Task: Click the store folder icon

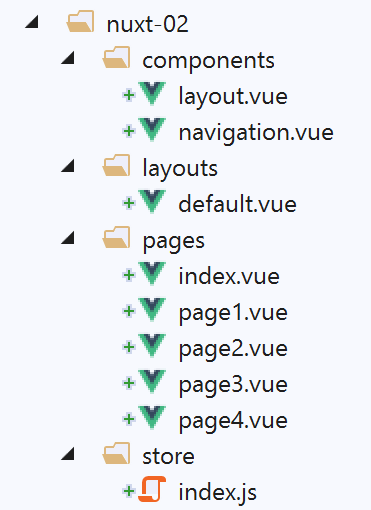Action: (x=116, y=454)
